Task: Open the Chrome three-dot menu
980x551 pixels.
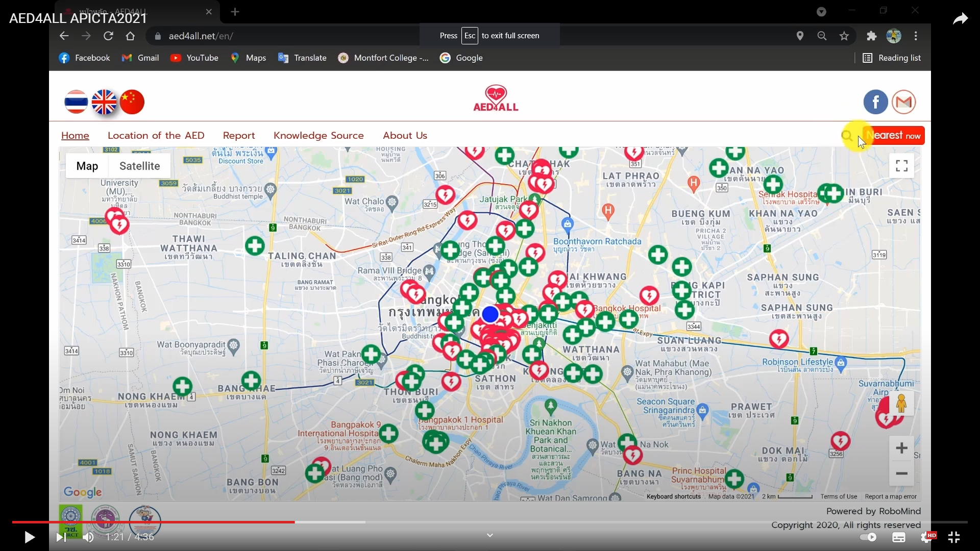Action: click(x=916, y=36)
